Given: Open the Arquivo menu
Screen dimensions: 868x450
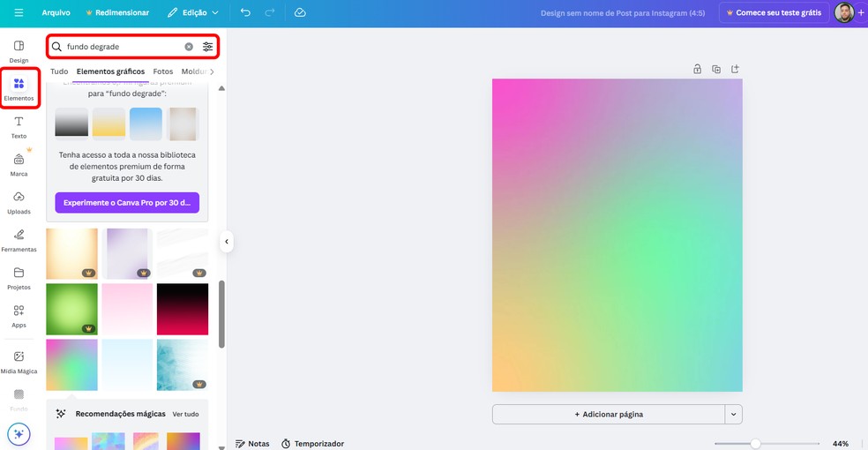Looking at the screenshot, I should (x=56, y=12).
